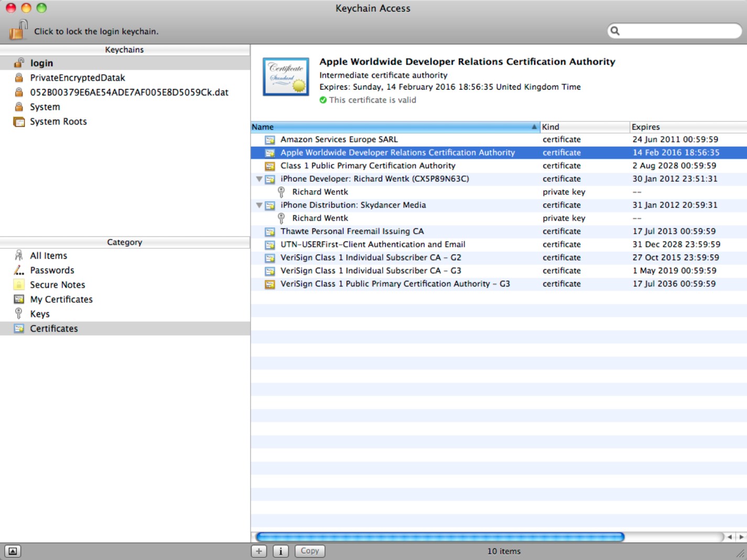Show My Certificates category
This screenshot has width=747, height=560.
coord(125,300)
